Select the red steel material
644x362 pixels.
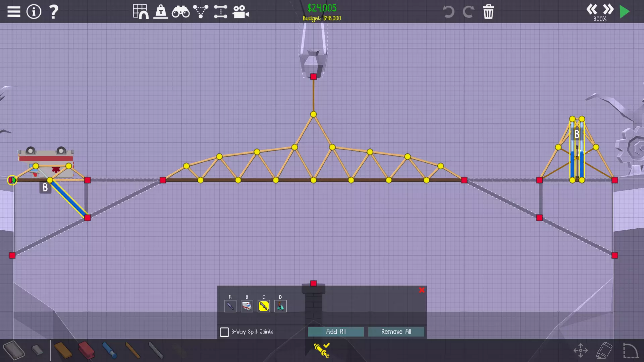[86, 350]
